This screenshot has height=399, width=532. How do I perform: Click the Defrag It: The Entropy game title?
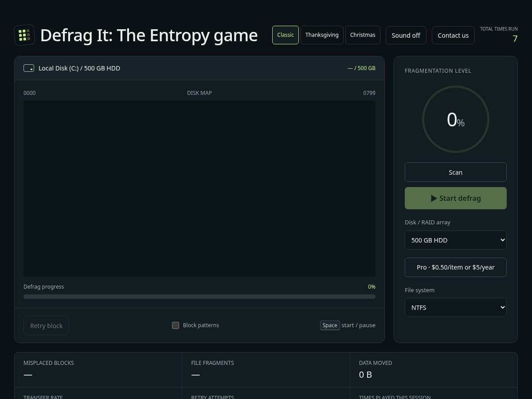tap(149, 35)
